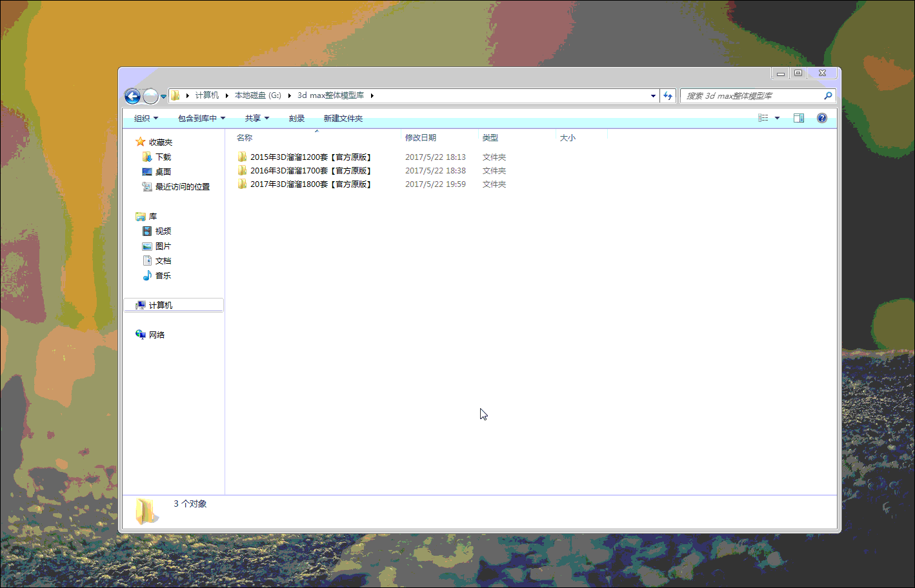The width and height of the screenshot is (915, 588).
Task: Click the 2017/5/22 19:59 date cell
Action: [436, 184]
